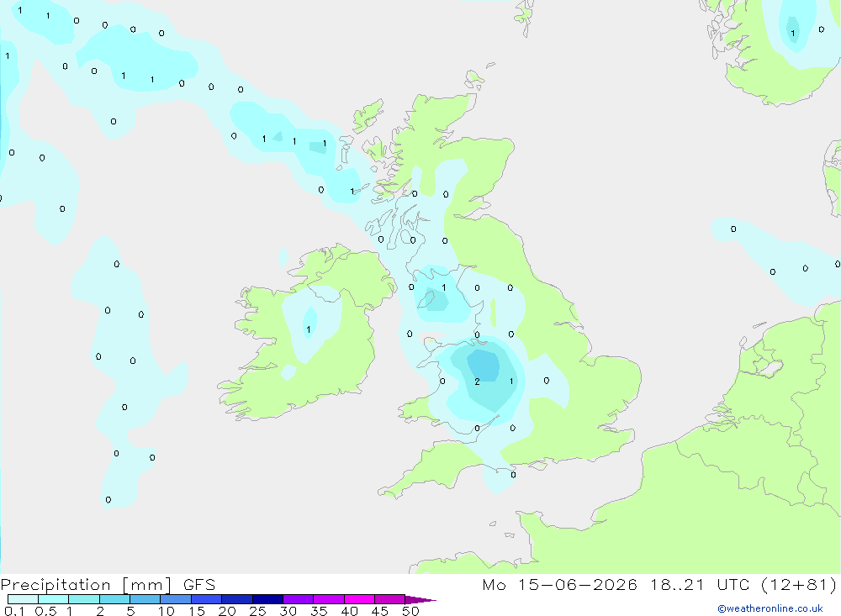The image size is (841, 616).
Task: Click the legend label '40'
Action: pyautogui.click(x=350, y=611)
